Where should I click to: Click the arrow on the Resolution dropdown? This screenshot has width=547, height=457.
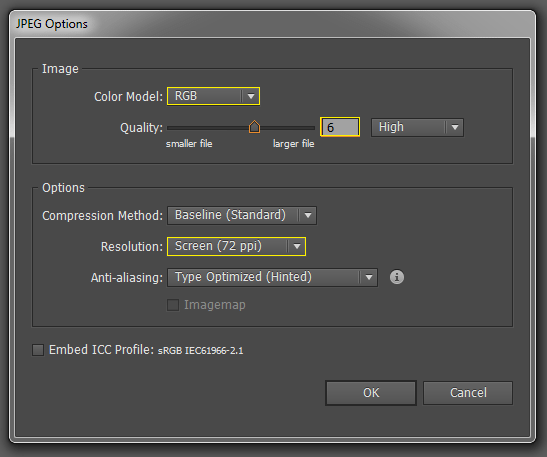297,246
